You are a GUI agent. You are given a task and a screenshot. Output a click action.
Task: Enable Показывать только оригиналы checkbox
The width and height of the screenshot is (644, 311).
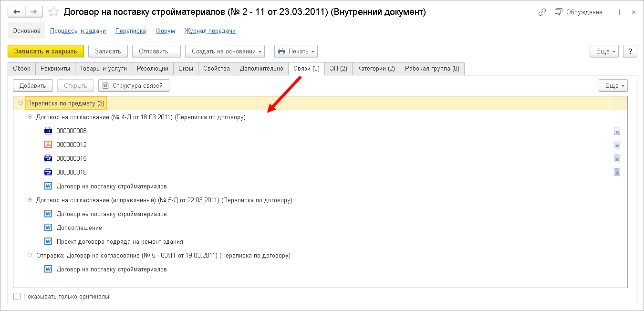[17, 296]
